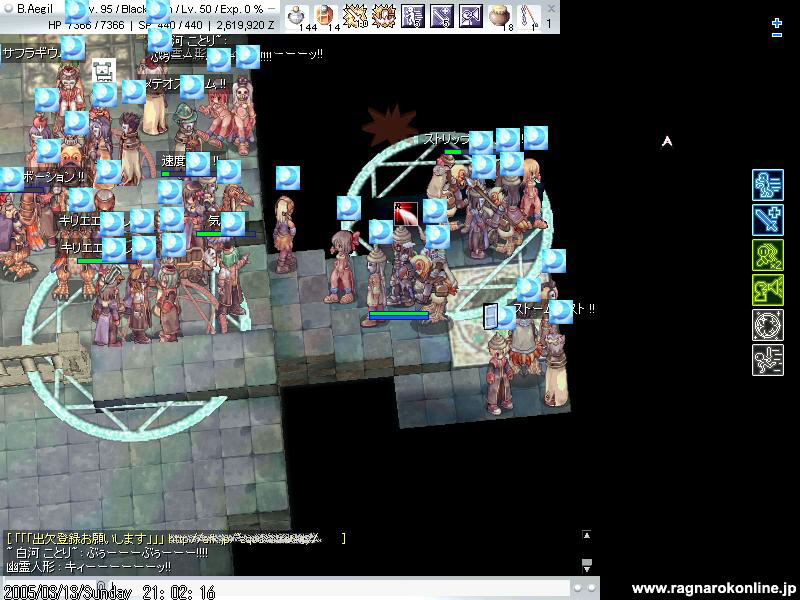This screenshot has height=600, width=800.
Task: Cast the hotkey bar running-figure skill level 5
Action: 413,16
